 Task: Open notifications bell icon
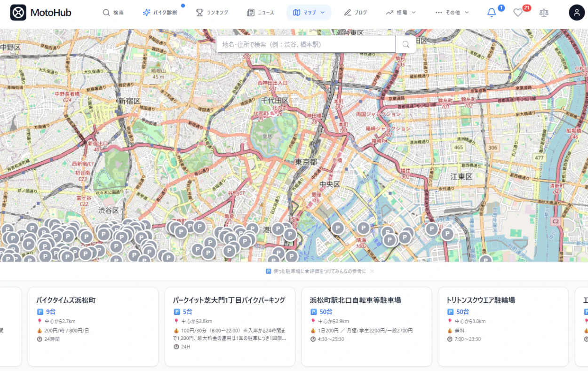[492, 13]
